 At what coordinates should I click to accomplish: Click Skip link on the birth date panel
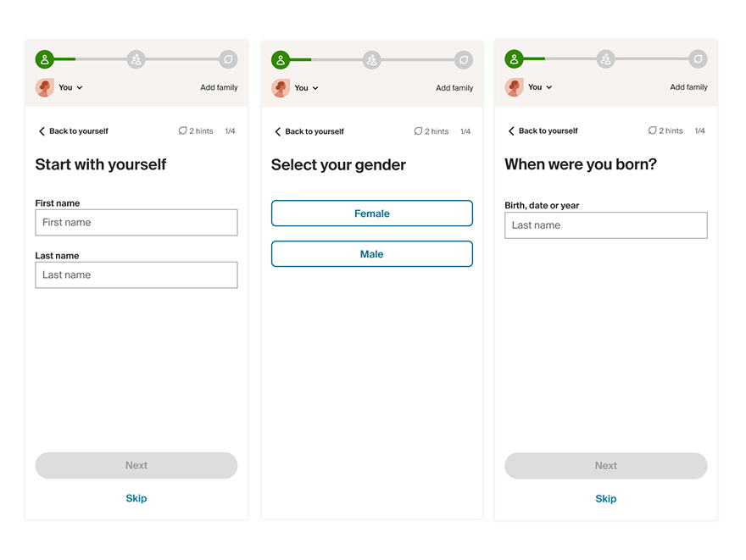coord(605,499)
